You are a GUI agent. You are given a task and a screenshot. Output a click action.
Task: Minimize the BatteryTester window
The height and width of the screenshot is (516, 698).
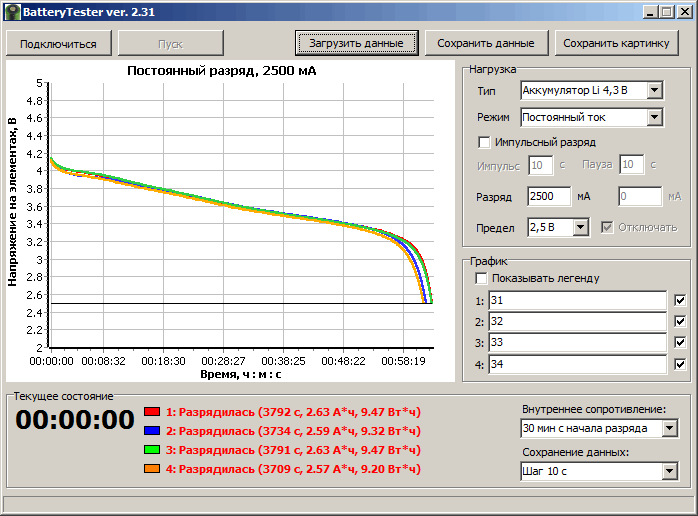pyautogui.click(x=650, y=12)
